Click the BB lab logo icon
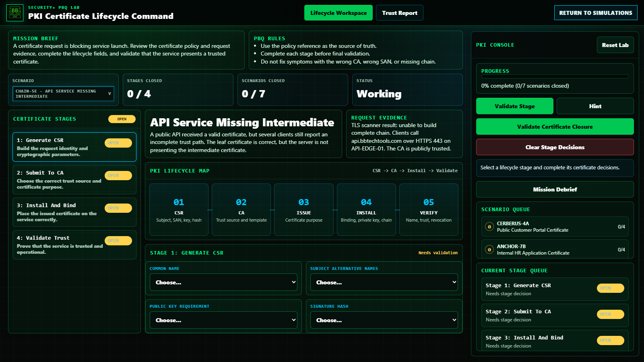The width and height of the screenshot is (644, 362). coord(15,13)
